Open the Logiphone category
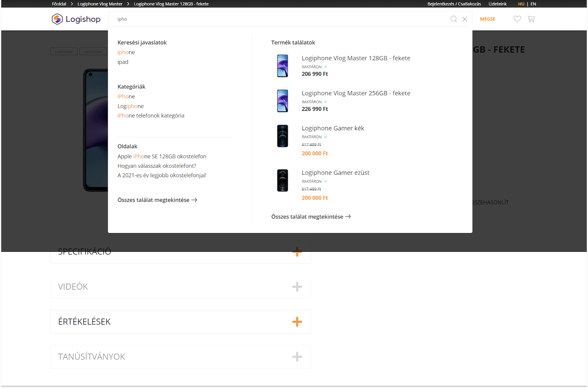588x388 pixels. [x=130, y=106]
